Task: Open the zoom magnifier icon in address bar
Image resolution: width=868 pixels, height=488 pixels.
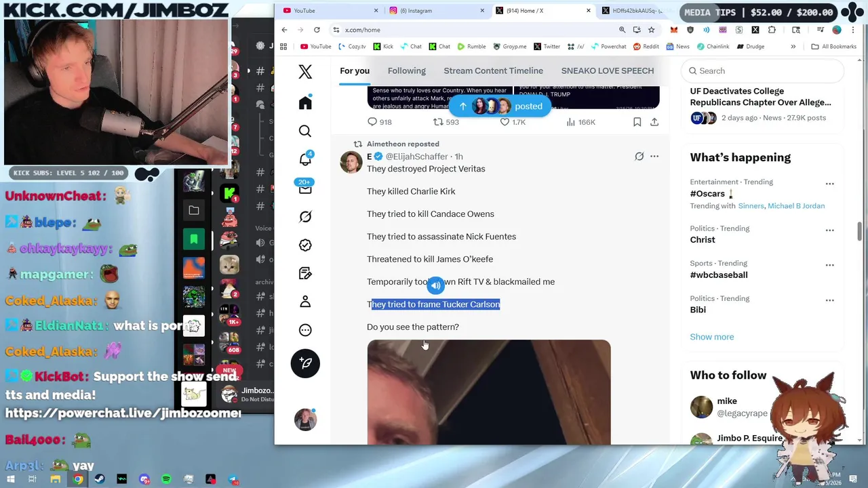Action: [x=622, y=30]
